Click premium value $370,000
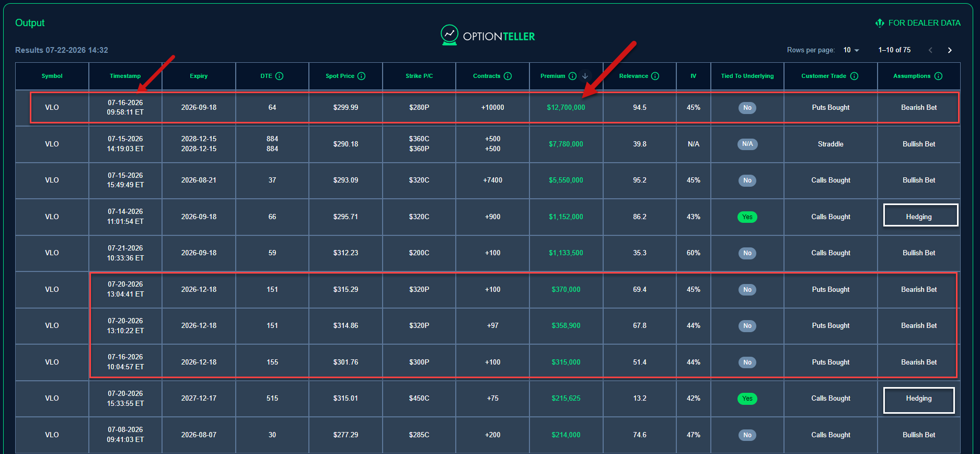 [x=566, y=289]
